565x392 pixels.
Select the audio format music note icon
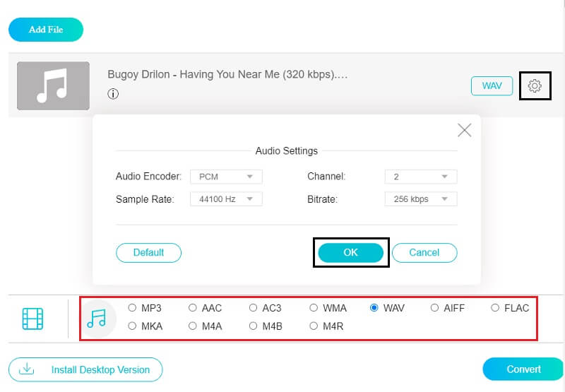pyautogui.click(x=96, y=319)
